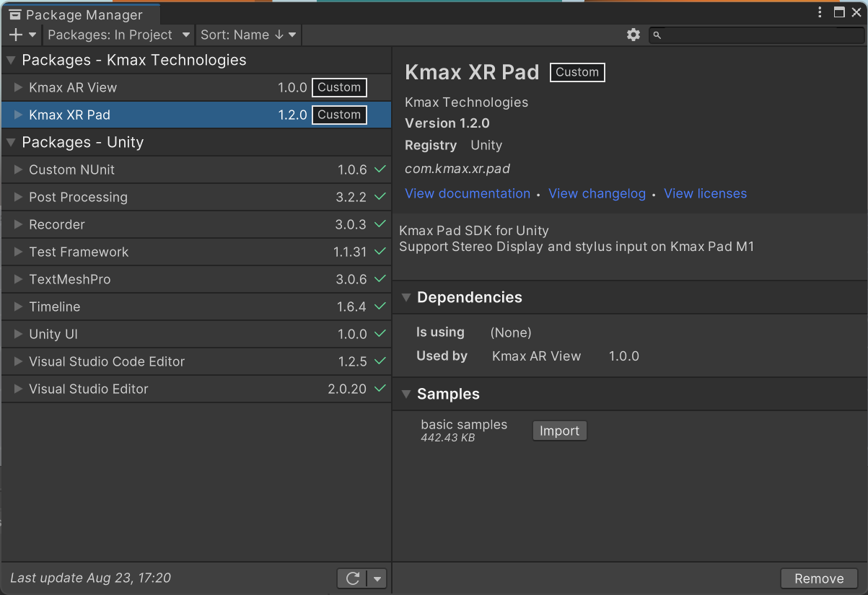Click green checkmark on Recorder row
The width and height of the screenshot is (868, 595).
(x=380, y=224)
